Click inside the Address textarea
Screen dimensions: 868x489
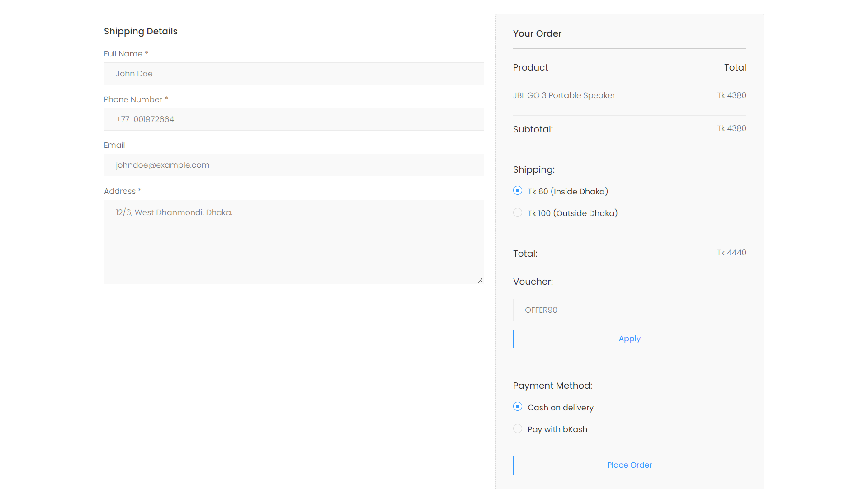coord(294,242)
